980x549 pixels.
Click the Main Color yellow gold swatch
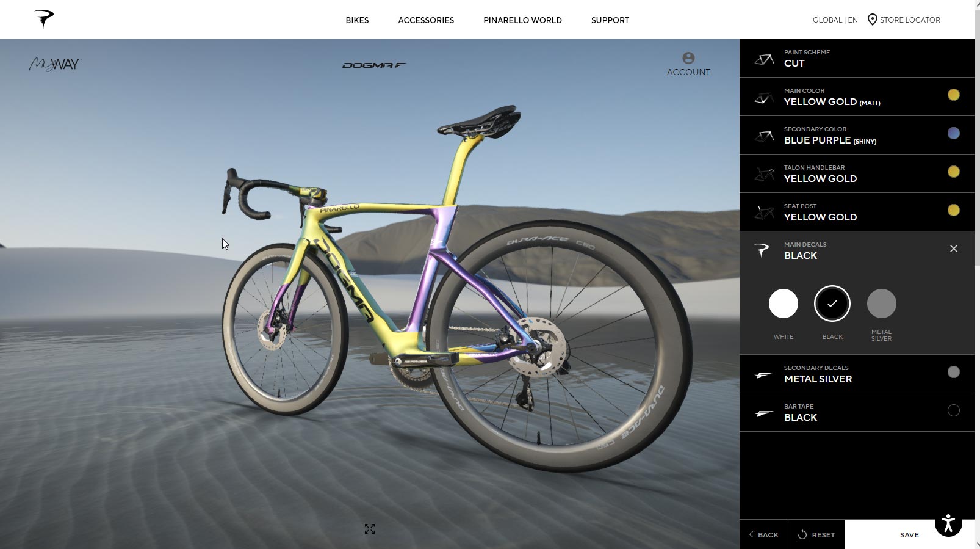(x=954, y=95)
